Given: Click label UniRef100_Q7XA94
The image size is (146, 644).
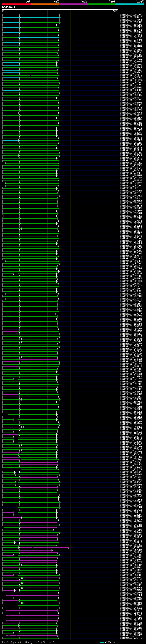Looking at the screenshot, I should (131, 40).
